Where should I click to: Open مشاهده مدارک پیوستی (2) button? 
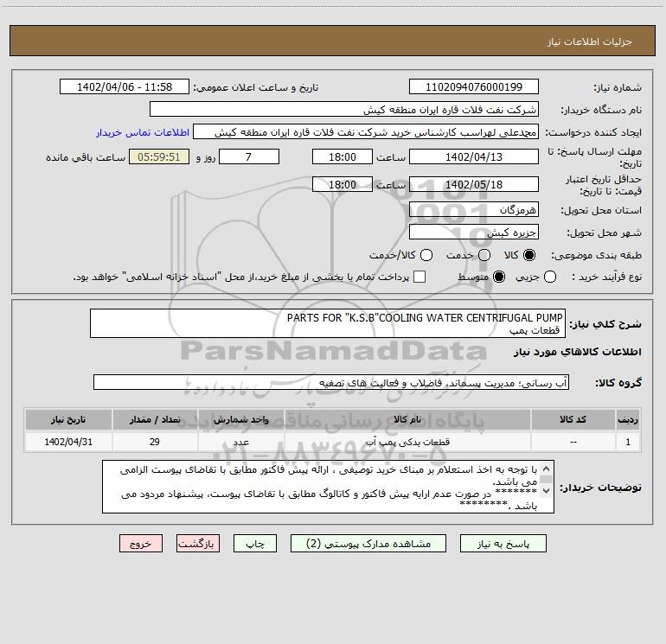[x=368, y=544]
